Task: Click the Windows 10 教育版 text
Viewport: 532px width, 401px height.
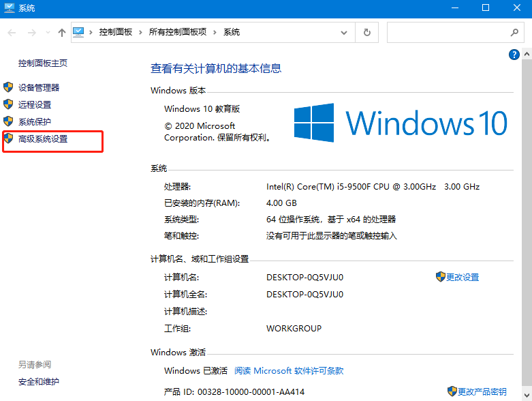Action: tap(202, 109)
